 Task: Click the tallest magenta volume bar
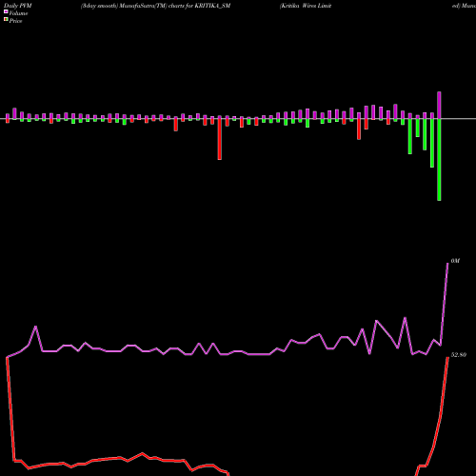439,105
